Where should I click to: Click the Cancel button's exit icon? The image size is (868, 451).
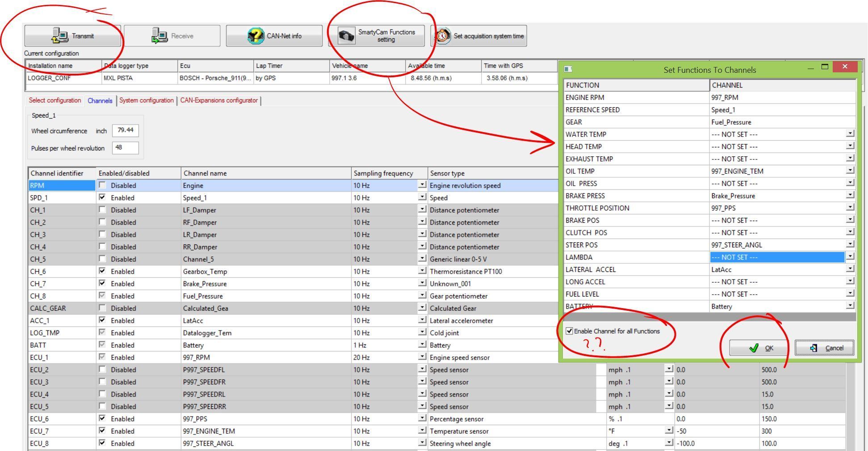813,348
